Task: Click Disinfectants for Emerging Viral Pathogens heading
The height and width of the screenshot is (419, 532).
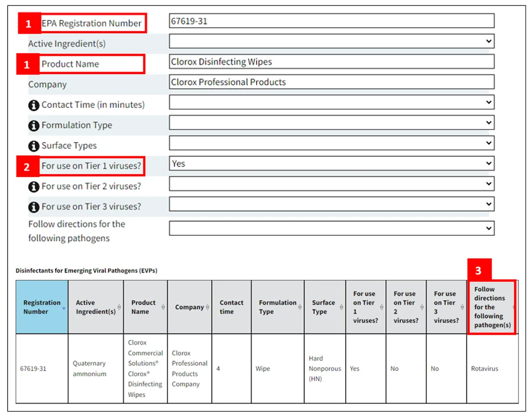Action: (x=86, y=270)
